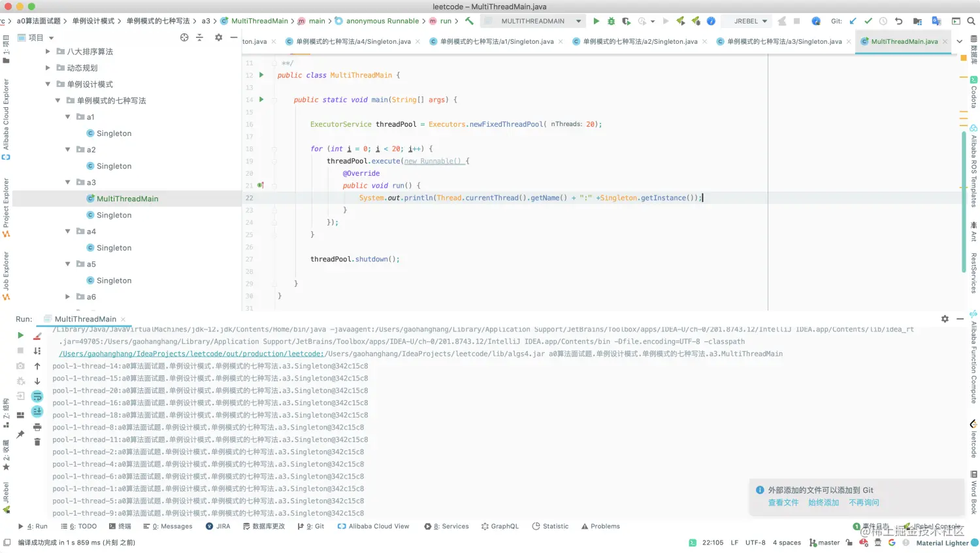Image resolution: width=980 pixels, height=553 pixels.
Task: Collapse the a4 package
Action: pyautogui.click(x=67, y=231)
